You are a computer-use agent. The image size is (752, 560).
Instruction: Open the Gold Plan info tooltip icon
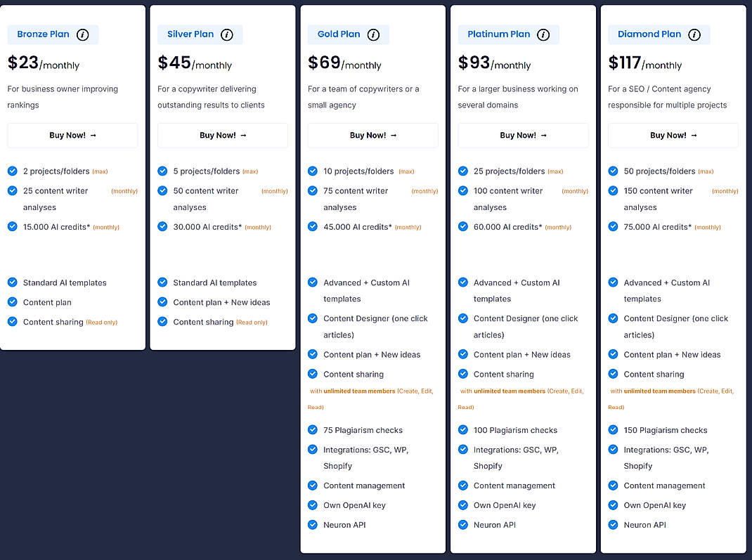[374, 34]
